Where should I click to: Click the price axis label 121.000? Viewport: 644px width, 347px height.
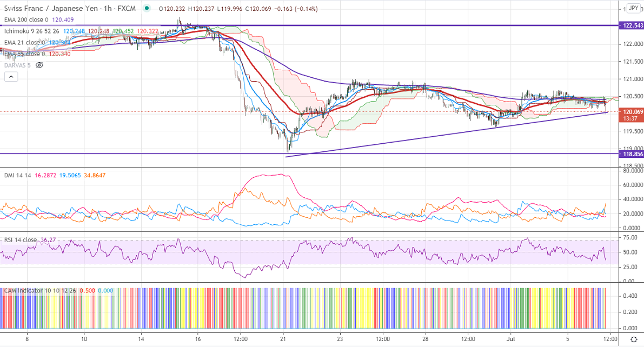tap(633, 79)
